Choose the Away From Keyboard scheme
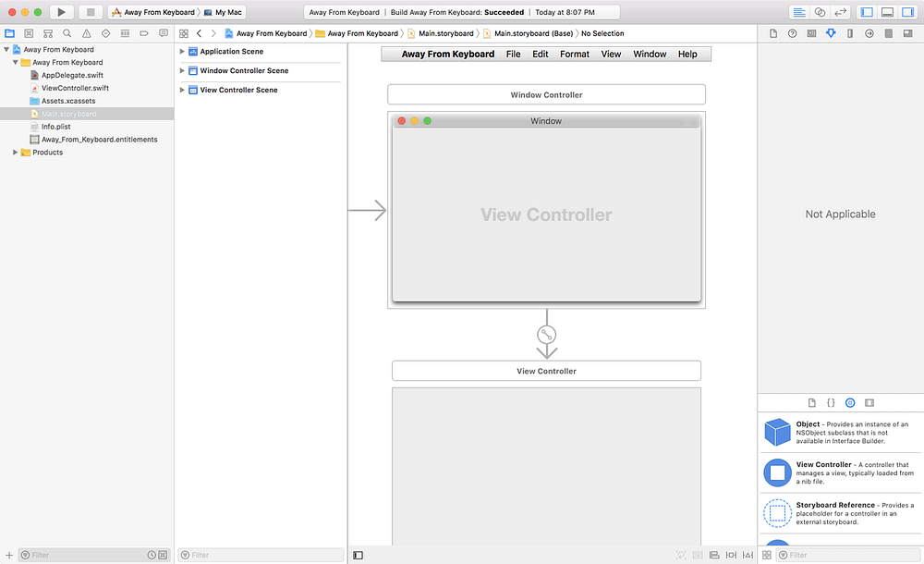This screenshot has width=924, height=564. pyautogui.click(x=153, y=12)
